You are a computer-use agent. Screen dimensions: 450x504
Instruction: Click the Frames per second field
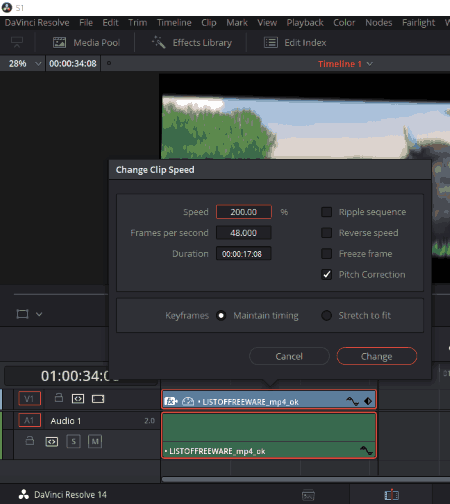coord(244,233)
